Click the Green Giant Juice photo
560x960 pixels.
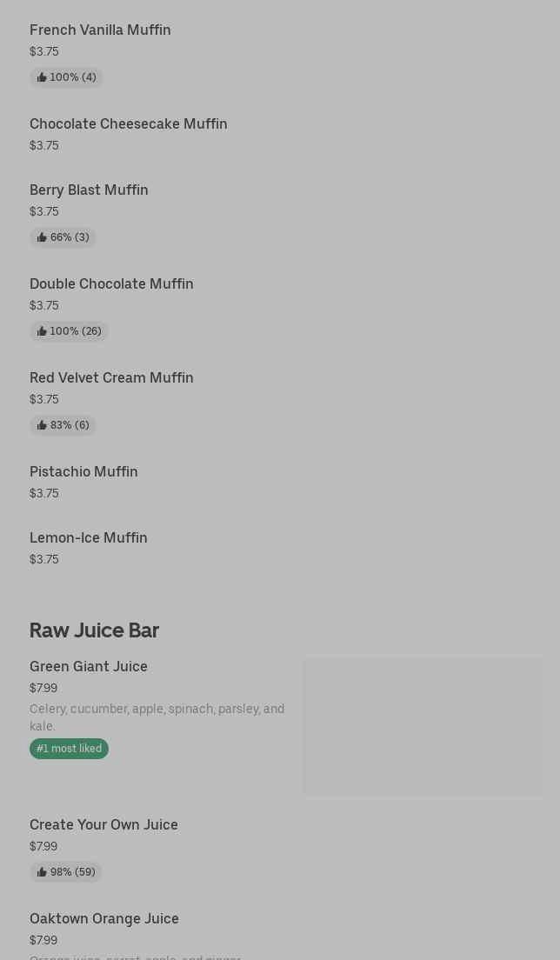click(423, 726)
